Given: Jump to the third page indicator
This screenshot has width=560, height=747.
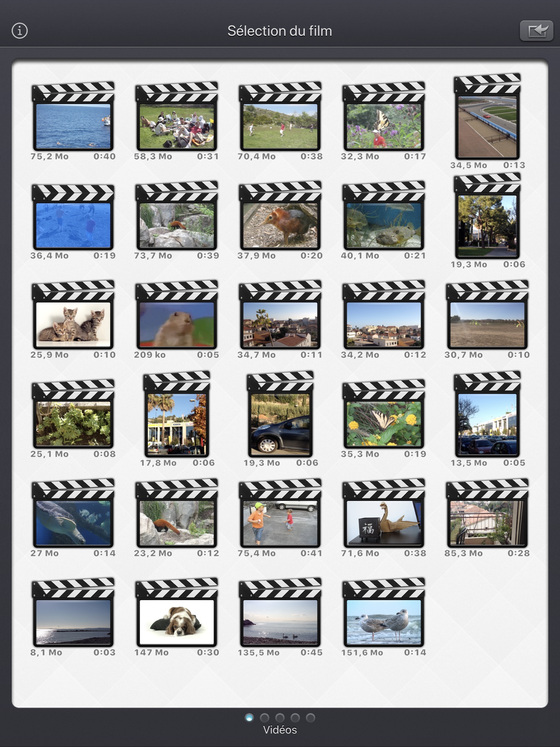Looking at the screenshot, I should 280,718.
